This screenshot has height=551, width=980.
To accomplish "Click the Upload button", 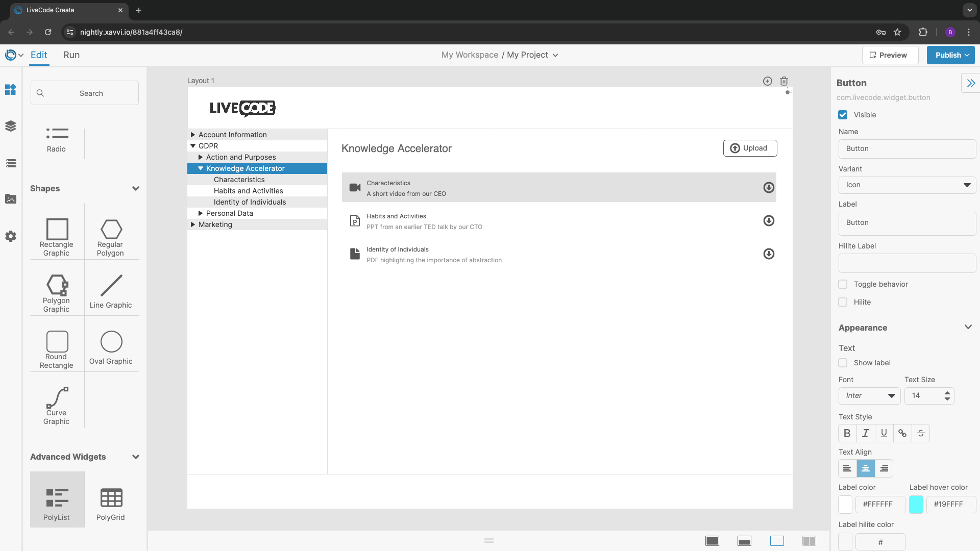I will click(750, 148).
